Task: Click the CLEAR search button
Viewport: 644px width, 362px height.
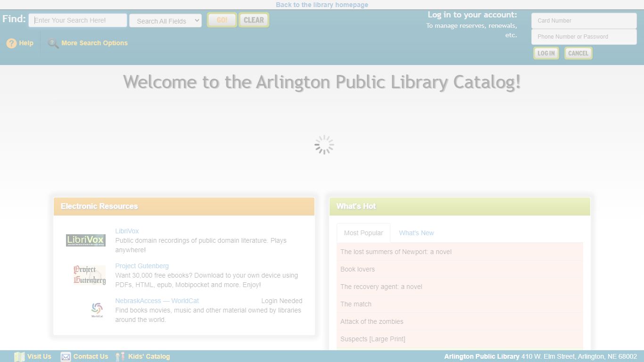Action: (x=254, y=20)
